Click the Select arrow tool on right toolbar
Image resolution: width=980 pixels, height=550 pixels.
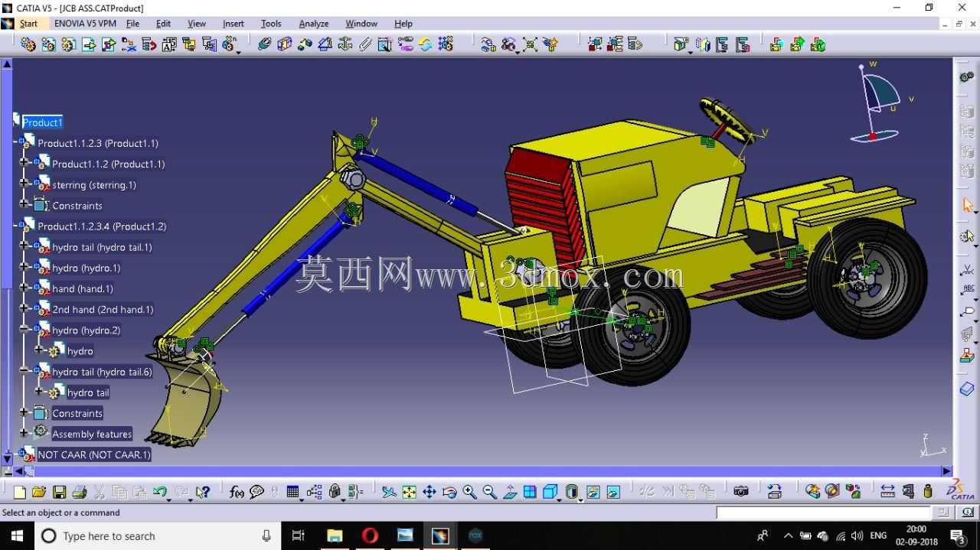coord(968,205)
